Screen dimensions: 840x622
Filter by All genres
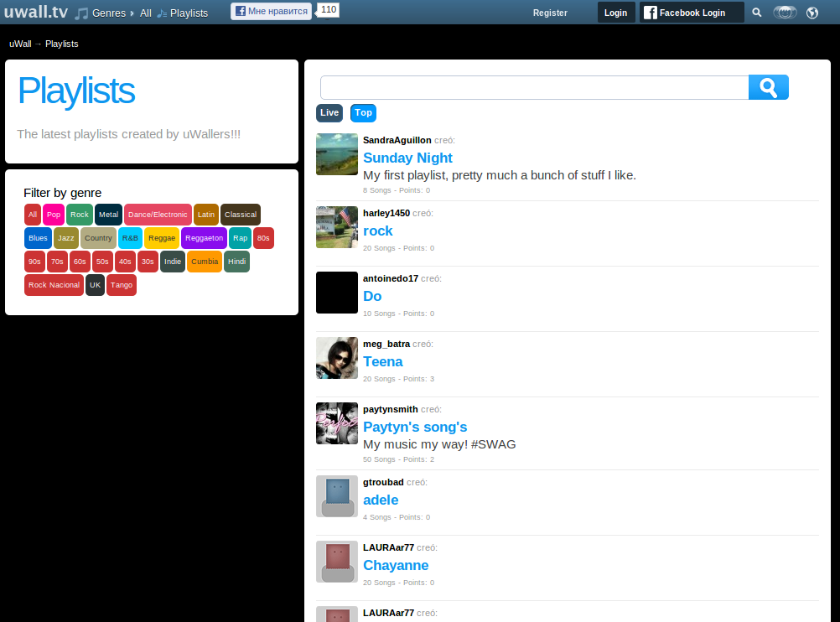coord(33,215)
